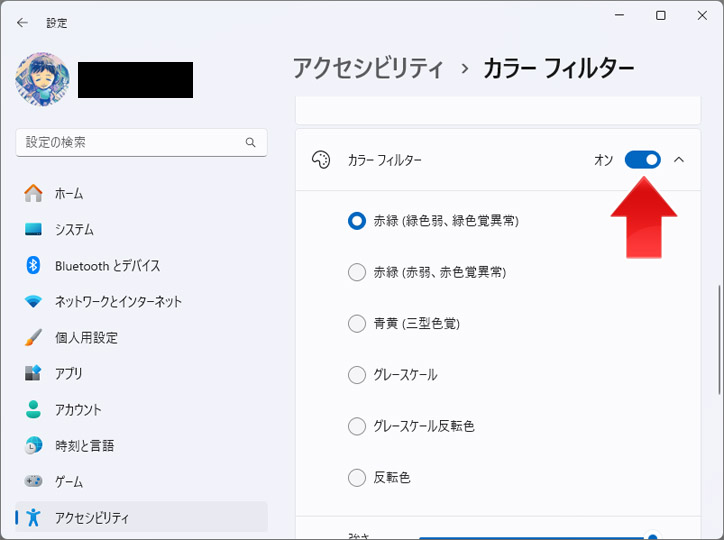Choose 青黄 (三型色覚) filter
The image size is (724, 540).
(x=356, y=323)
